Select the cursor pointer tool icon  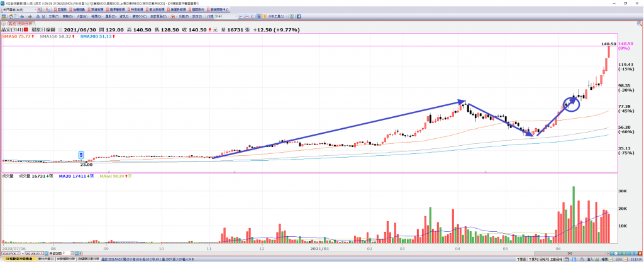click(x=258, y=16)
